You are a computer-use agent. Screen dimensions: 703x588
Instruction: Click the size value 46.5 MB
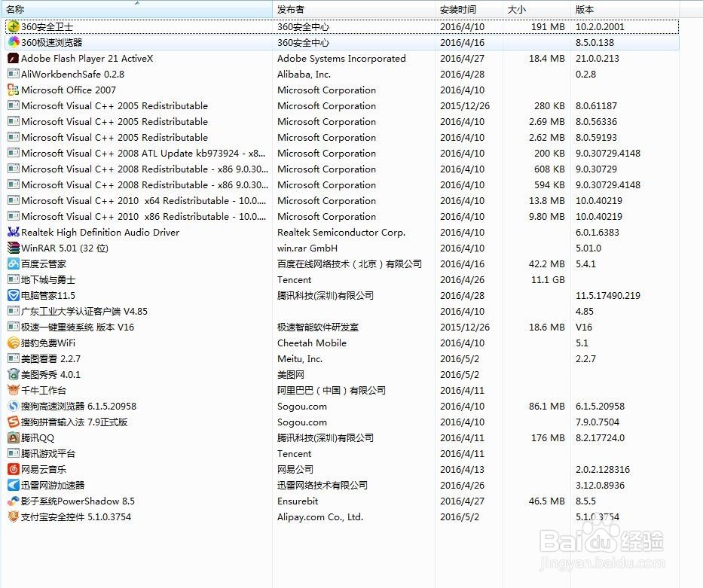[546, 501]
